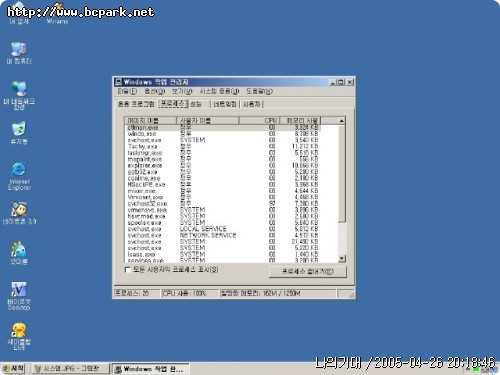Launch the NateOn 3.0 messenger desktop shortcut

pyautogui.click(x=19, y=213)
